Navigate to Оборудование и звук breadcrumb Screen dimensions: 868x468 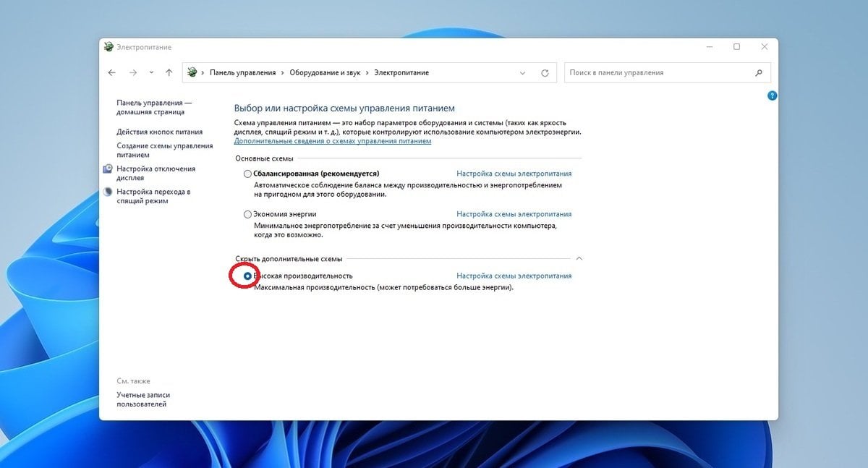click(x=325, y=72)
